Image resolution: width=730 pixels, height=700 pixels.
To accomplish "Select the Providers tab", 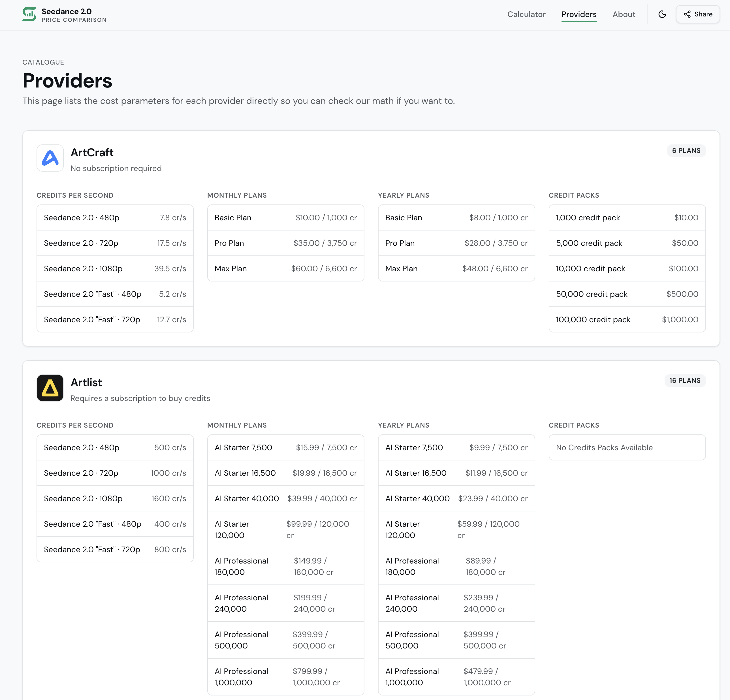I will tap(579, 14).
